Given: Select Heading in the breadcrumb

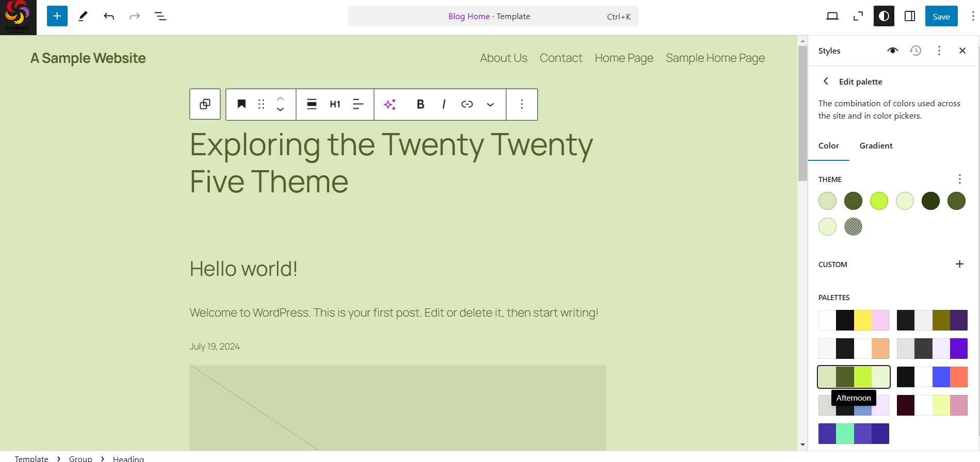Looking at the screenshot, I should pyautogui.click(x=128, y=458).
